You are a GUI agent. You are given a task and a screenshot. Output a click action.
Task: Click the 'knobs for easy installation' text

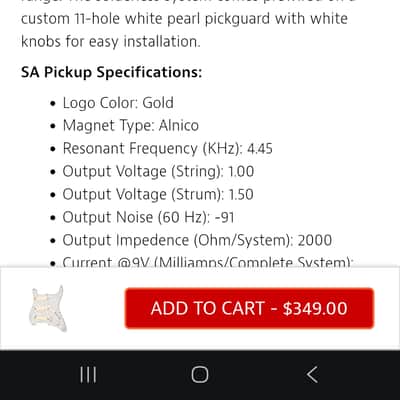(x=111, y=42)
